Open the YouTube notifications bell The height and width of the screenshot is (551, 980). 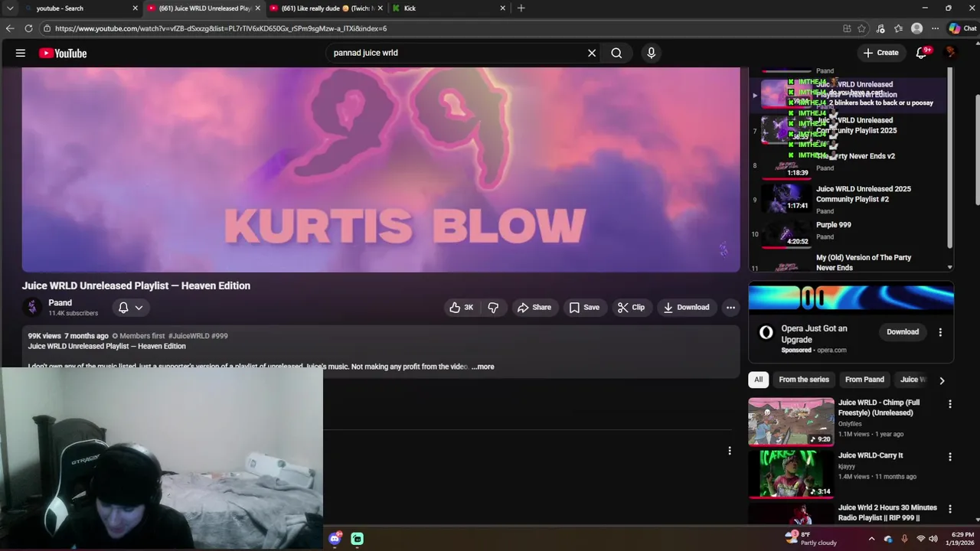tap(922, 53)
